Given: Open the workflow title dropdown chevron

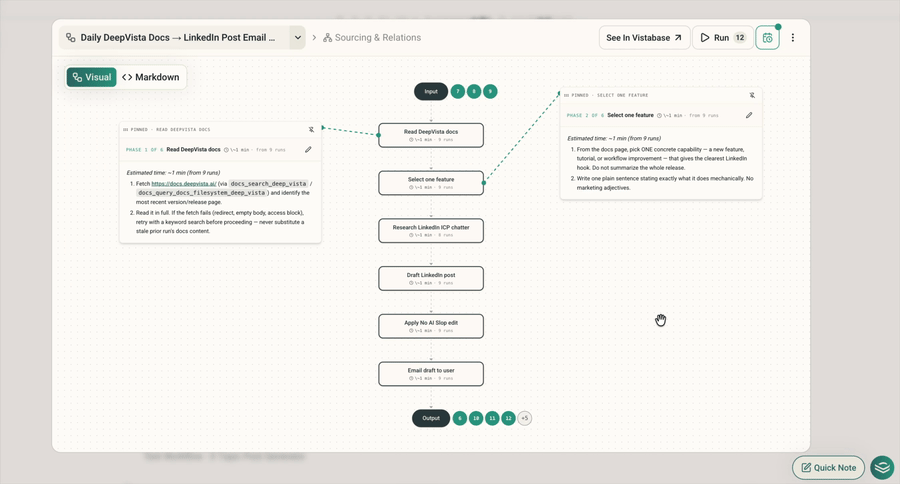Looking at the screenshot, I should click(x=297, y=38).
